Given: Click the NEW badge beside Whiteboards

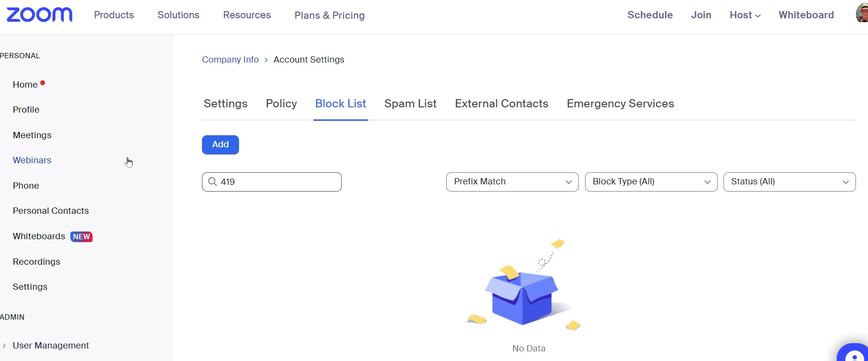Looking at the screenshot, I should tap(81, 237).
